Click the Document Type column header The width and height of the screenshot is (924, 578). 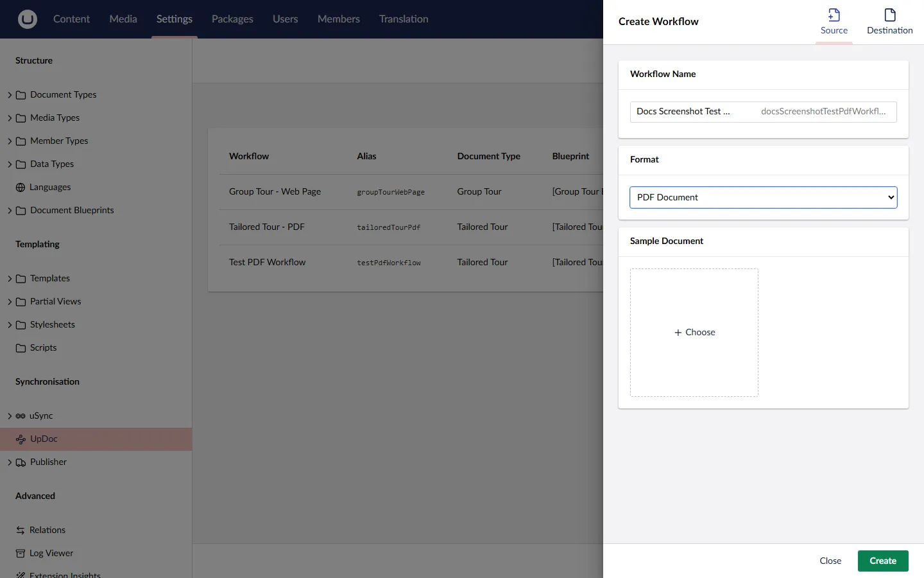[x=488, y=156]
